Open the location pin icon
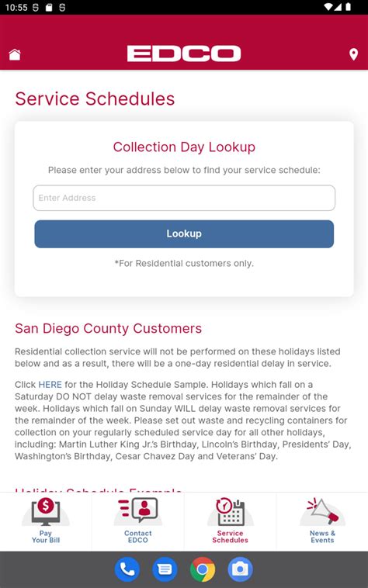This screenshot has height=588, width=368. (x=353, y=54)
